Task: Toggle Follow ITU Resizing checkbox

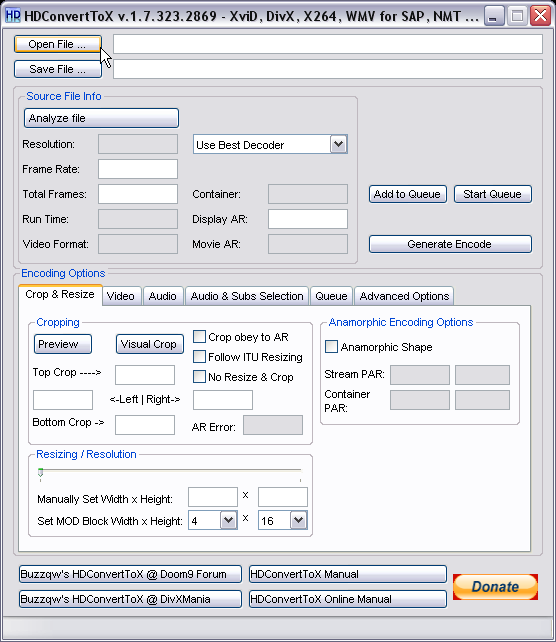Action: (199, 357)
